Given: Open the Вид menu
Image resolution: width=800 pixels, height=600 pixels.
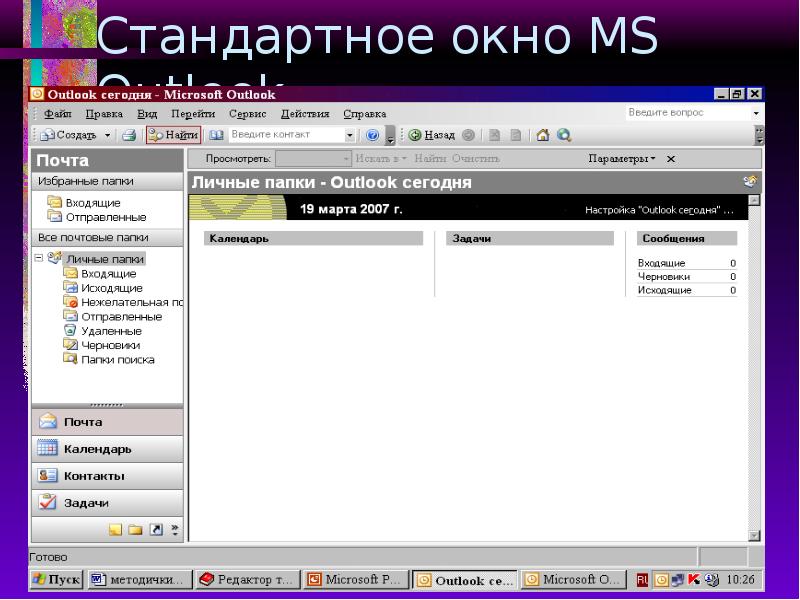Looking at the screenshot, I should point(147,114).
